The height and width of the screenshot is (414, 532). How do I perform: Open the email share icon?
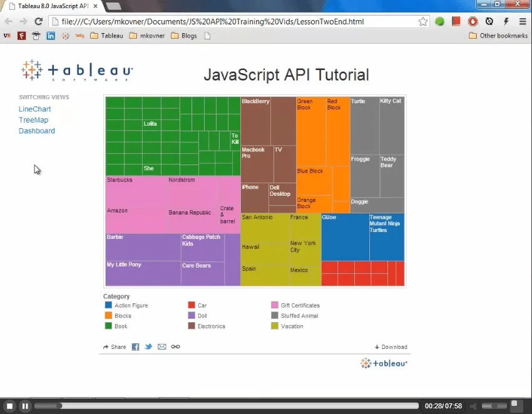pos(161,346)
